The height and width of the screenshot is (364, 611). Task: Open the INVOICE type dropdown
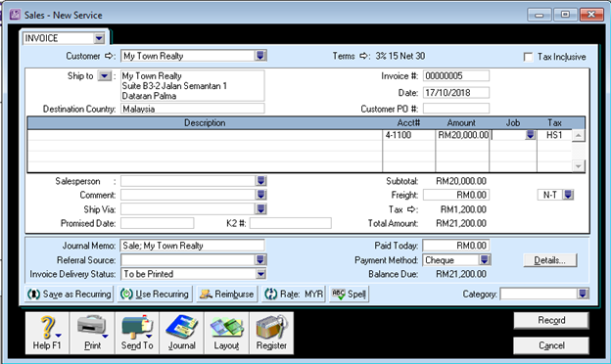[99, 38]
